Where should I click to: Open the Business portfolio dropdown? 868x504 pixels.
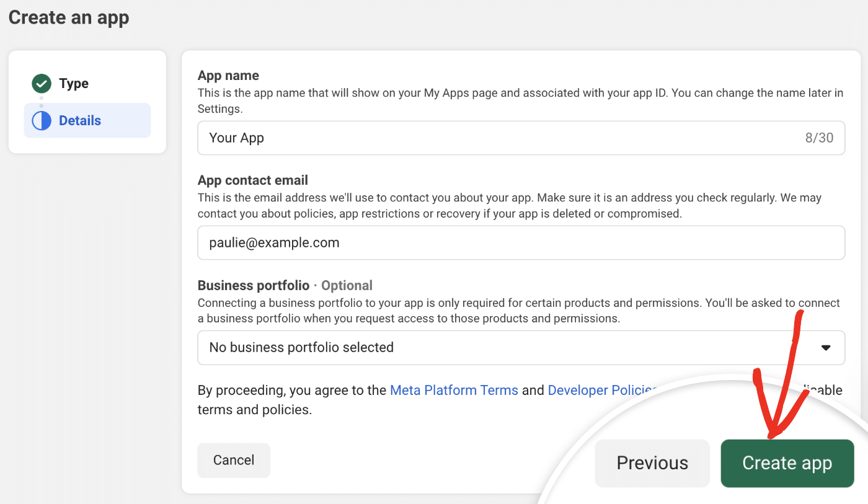(x=521, y=348)
